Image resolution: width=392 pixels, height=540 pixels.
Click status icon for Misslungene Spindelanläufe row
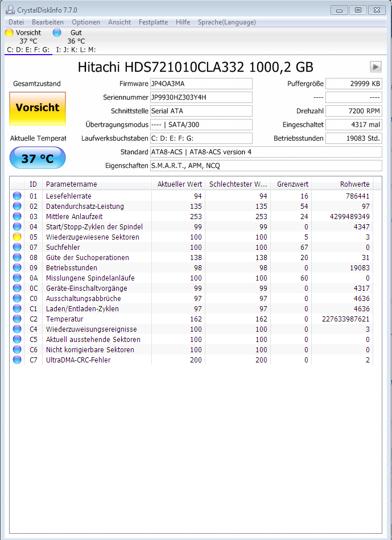click(x=17, y=278)
